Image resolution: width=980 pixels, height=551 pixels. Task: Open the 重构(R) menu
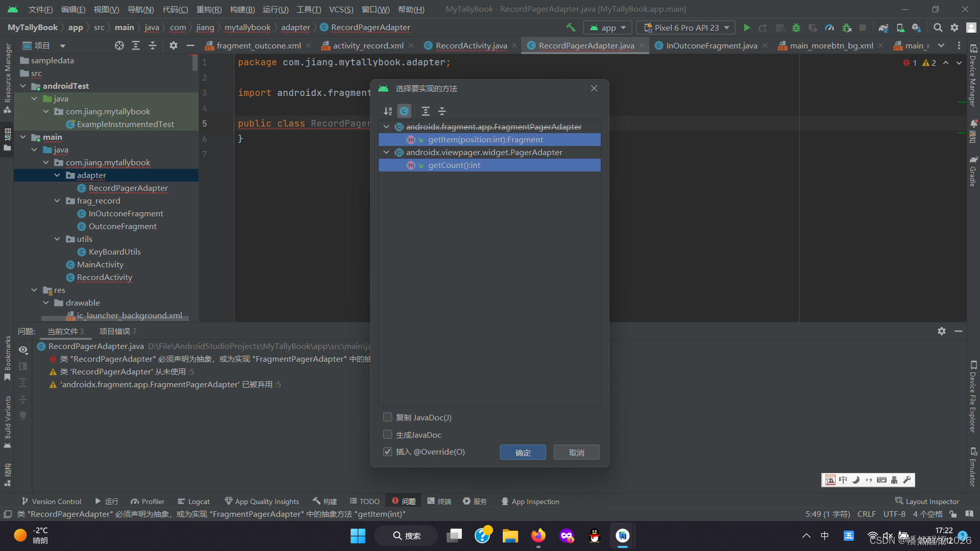click(209, 9)
